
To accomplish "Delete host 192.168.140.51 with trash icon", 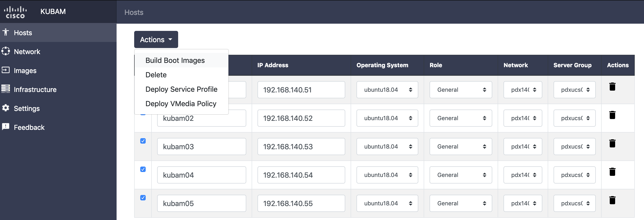I will coord(612,87).
